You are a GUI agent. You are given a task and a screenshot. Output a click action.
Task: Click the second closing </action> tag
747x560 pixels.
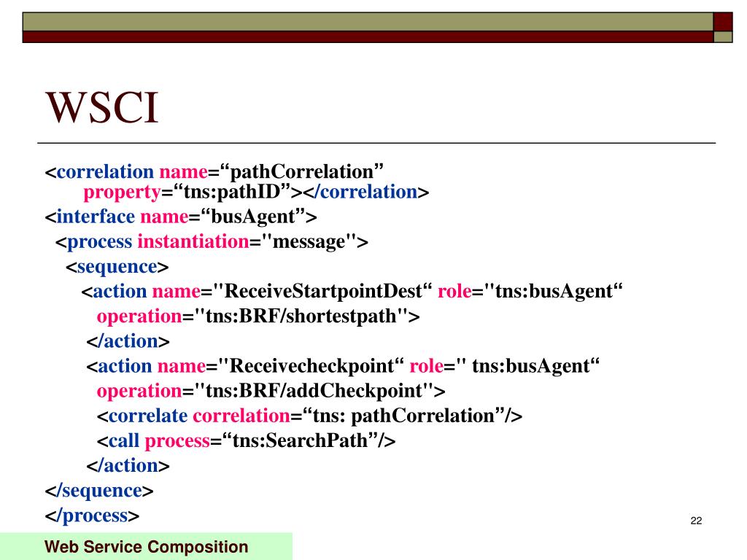click(128, 465)
